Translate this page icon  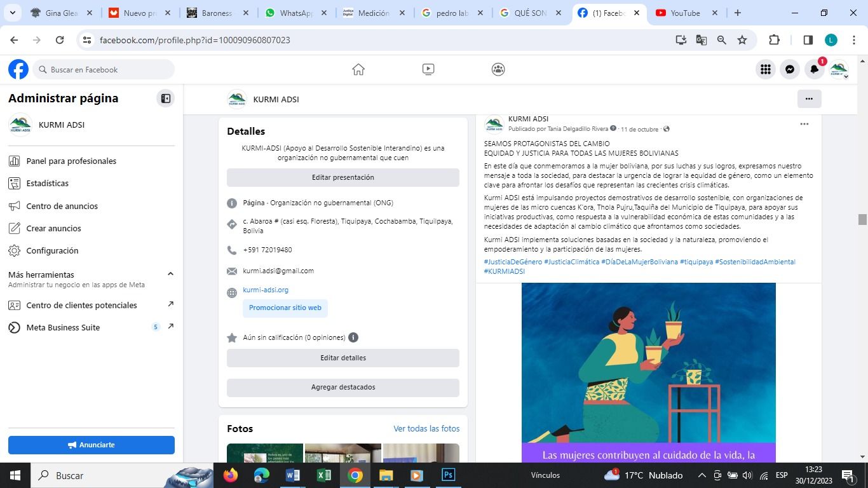(x=702, y=40)
